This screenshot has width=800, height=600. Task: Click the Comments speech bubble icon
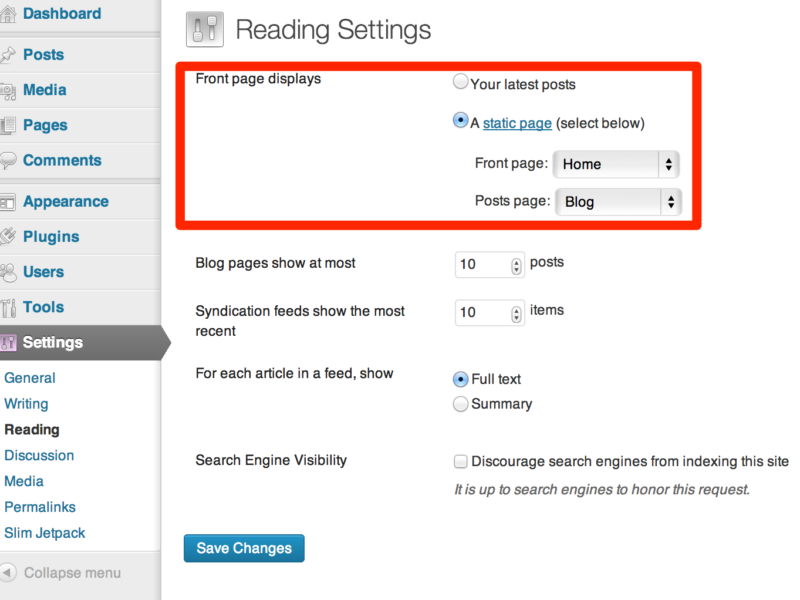coord(8,160)
